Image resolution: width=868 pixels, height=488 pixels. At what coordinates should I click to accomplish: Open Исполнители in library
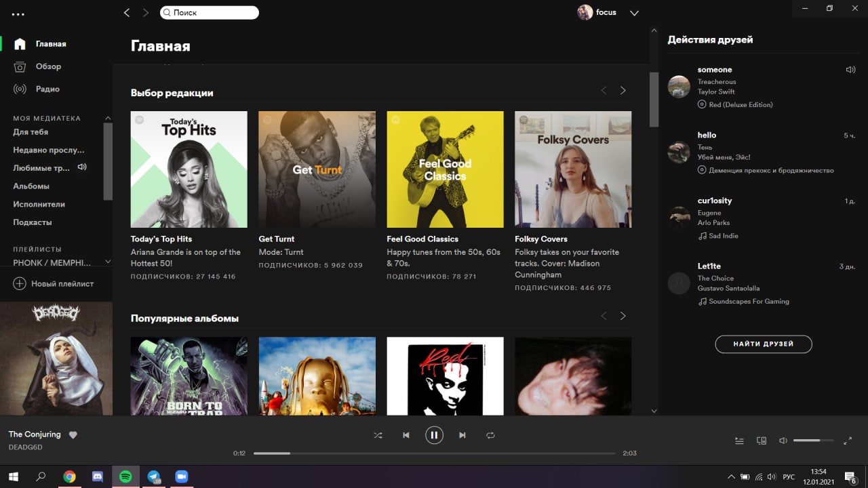click(x=39, y=204)
